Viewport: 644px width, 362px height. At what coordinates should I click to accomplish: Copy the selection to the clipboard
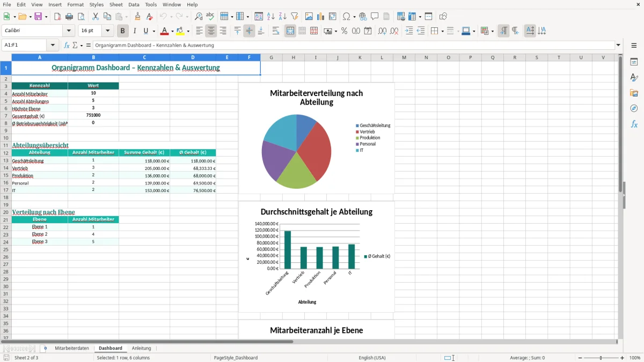107,17
